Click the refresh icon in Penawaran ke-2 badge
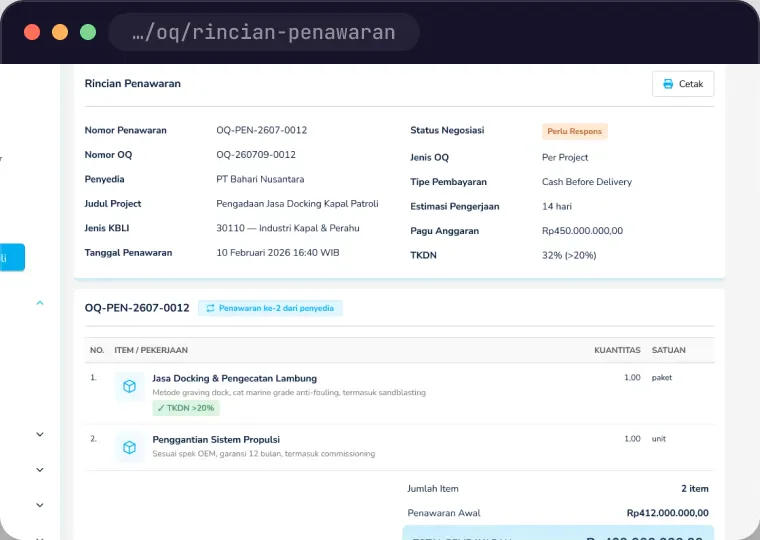This screenshot has width=760, height=540. (210, 308)
